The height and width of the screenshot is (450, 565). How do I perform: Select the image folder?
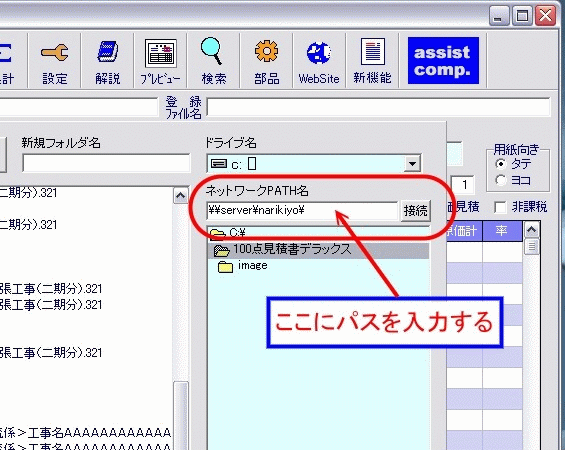pyautogui.click(x=243, y=266)
